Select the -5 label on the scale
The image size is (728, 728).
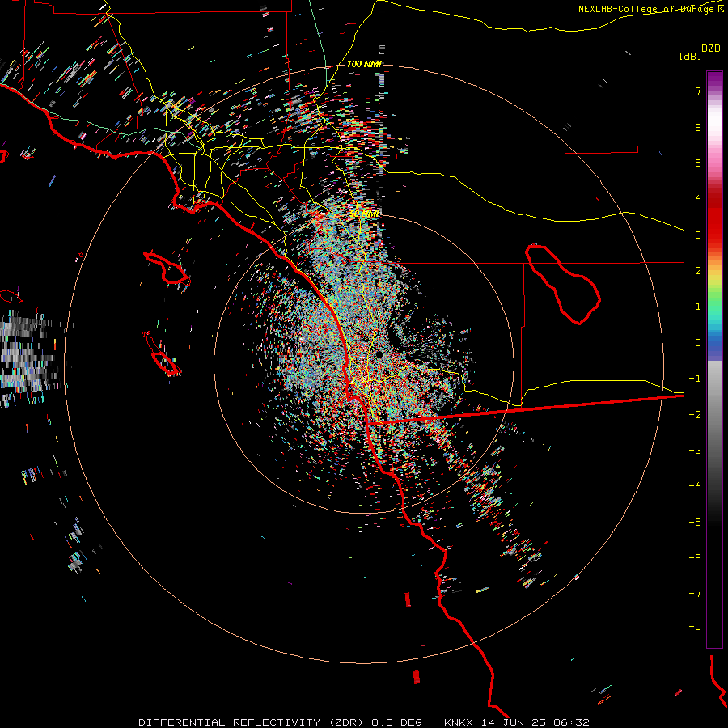695,523
